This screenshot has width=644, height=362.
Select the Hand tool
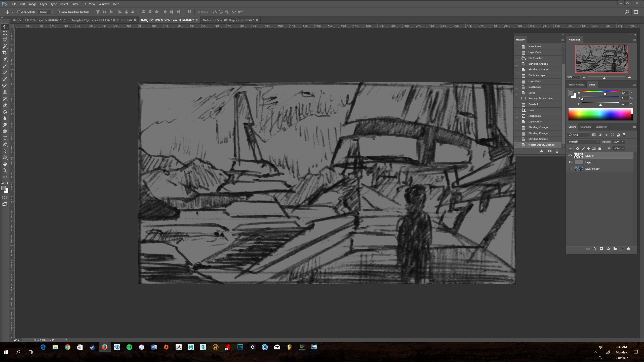pyautogui.click(x=5, y=164)
